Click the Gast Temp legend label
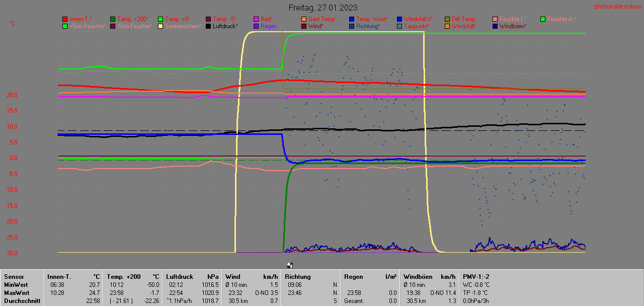644x306 pixels. [x=323, y=19]
